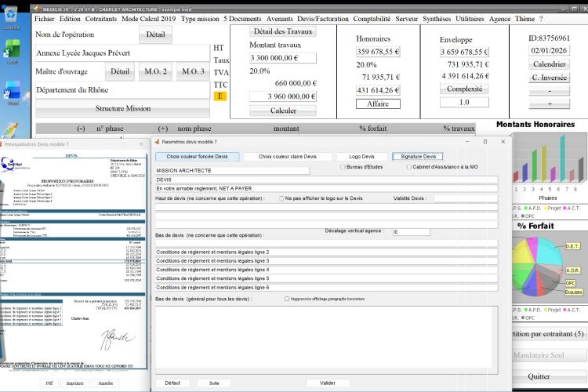Click the Validité Devis input field
The image size is (588, 392).
(466, 198)
